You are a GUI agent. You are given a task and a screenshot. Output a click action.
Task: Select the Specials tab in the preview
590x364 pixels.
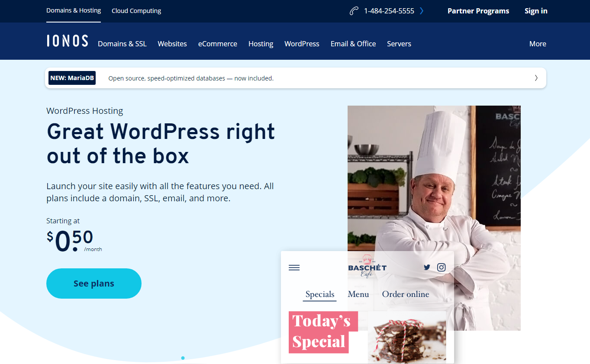click(320, 294)
